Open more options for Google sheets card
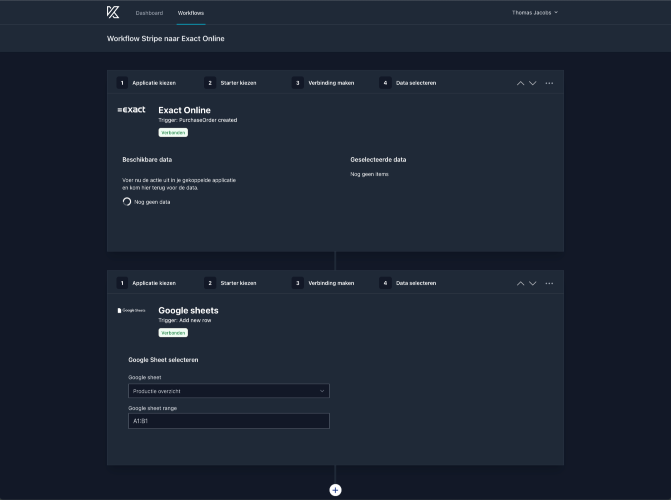Image resolution: width=671 pixels, height=500 pixels. 549,283
